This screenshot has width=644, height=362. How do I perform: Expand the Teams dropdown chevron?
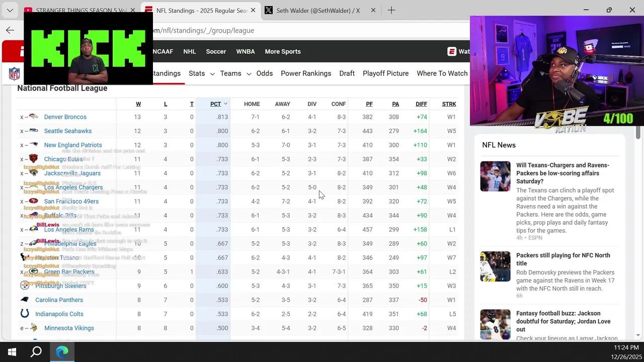click(249, 74)
